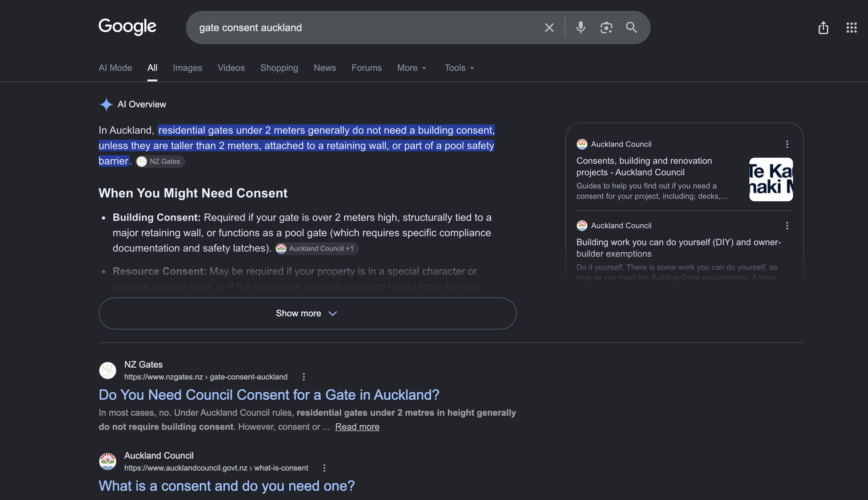Open more options for NZ Gates result
The image size is (868, 500).
coord(304,377)
